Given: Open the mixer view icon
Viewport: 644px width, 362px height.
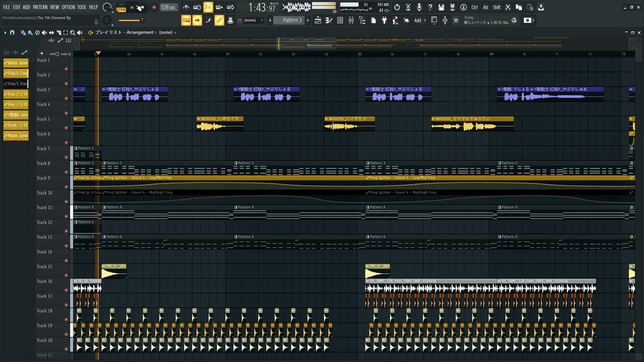Looking at the screenshot, I should click(x=351, y=20).
